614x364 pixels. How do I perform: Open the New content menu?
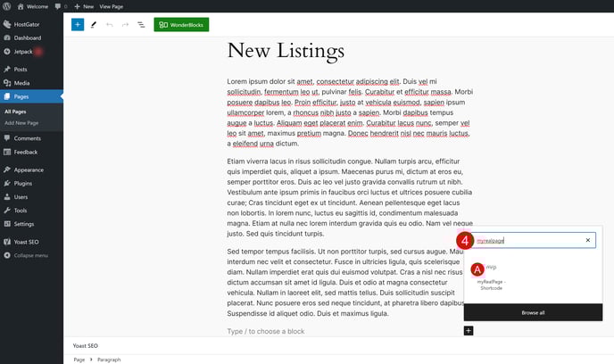tap(84, 6)
